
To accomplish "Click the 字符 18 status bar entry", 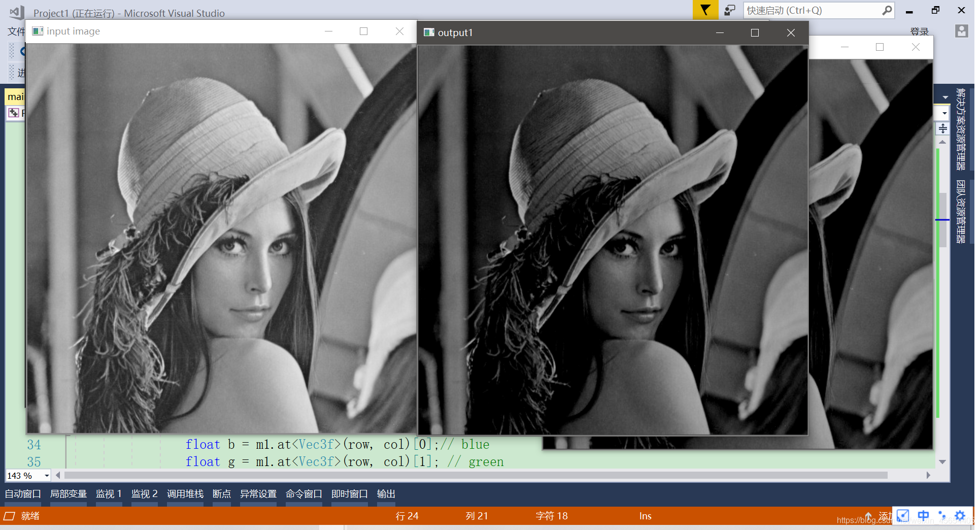I will pyautogui.click(x=552, y=516).
